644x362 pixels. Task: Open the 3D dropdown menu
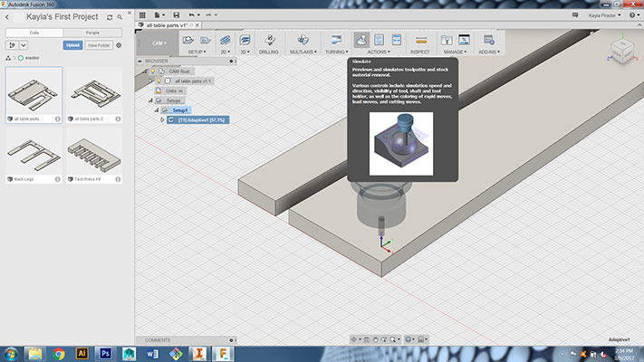[245, 52]
